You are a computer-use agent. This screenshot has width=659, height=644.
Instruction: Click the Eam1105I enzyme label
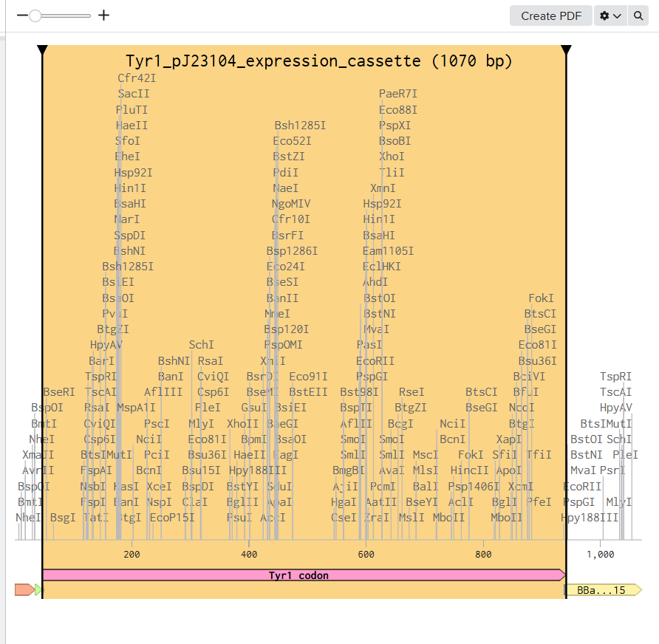pyautogui.click(x=388, y=251)
